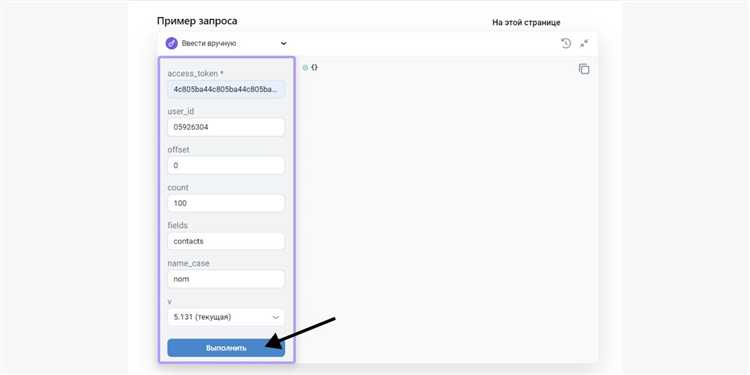Screen dimensions: 750x375
Task: Click the Пример запроса heading
Action: coord(197,21)
